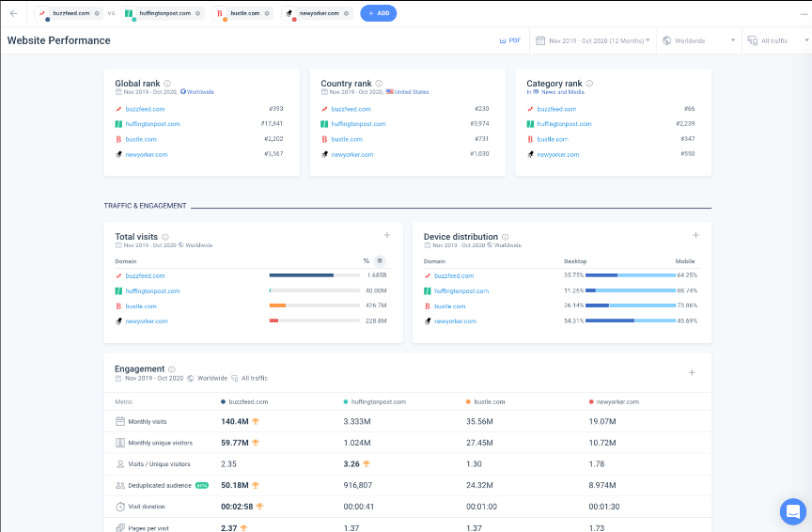Open huffingtonpost.com link in Global rank
Viewport: 812px width, 532px height.
pos(151,124)
